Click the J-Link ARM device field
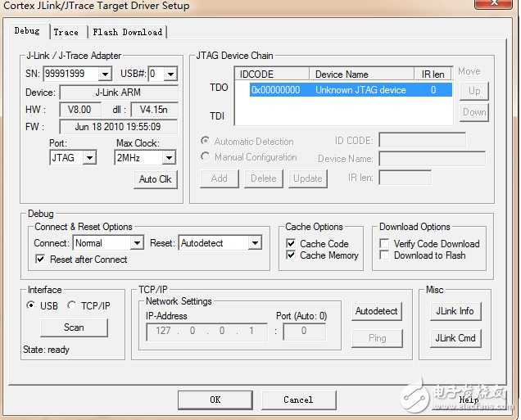 tap(119, 93)
